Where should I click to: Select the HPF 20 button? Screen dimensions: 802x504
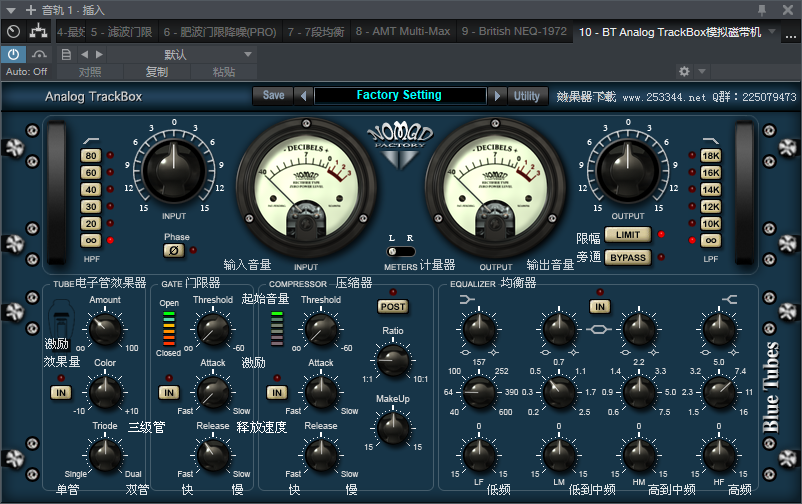pyautogui.click(x=91, y=224)
